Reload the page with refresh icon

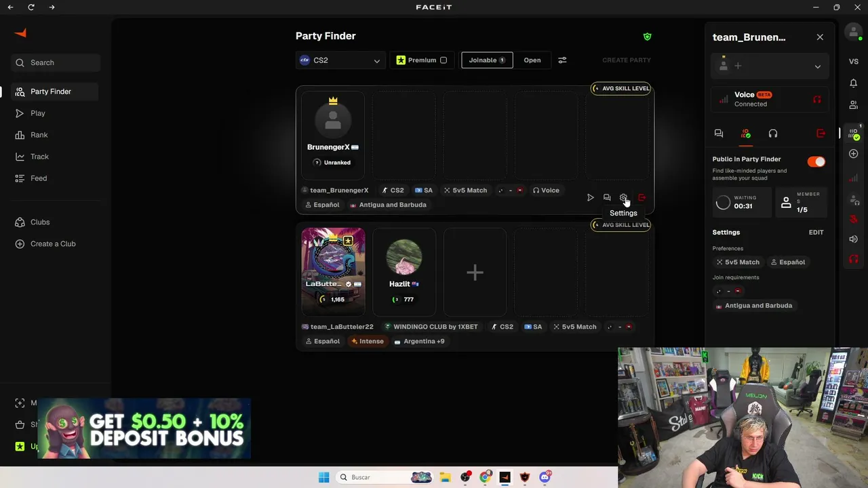31,7
